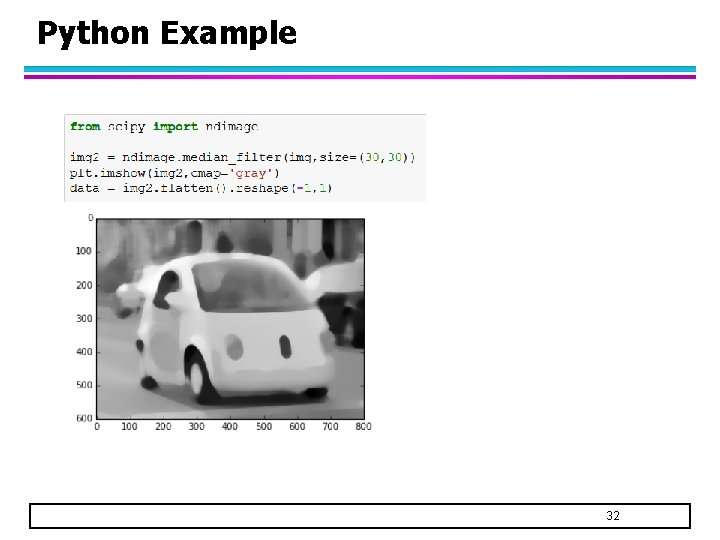The height and width of the screenshot is (540, 720).
Task: Click the x-axis tick label 300
Action: [197, 427]
